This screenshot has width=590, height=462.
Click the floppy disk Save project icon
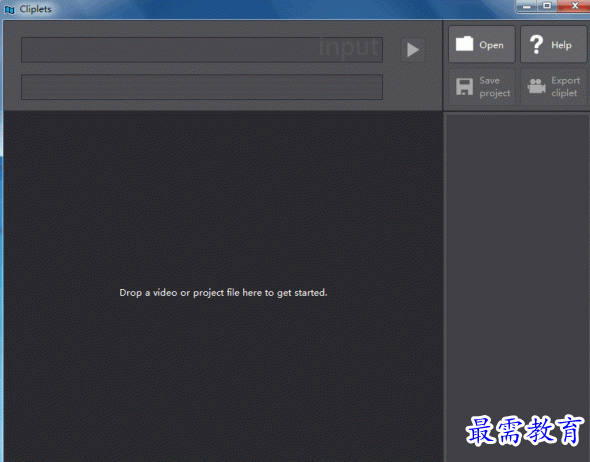(x=464, y=87)
